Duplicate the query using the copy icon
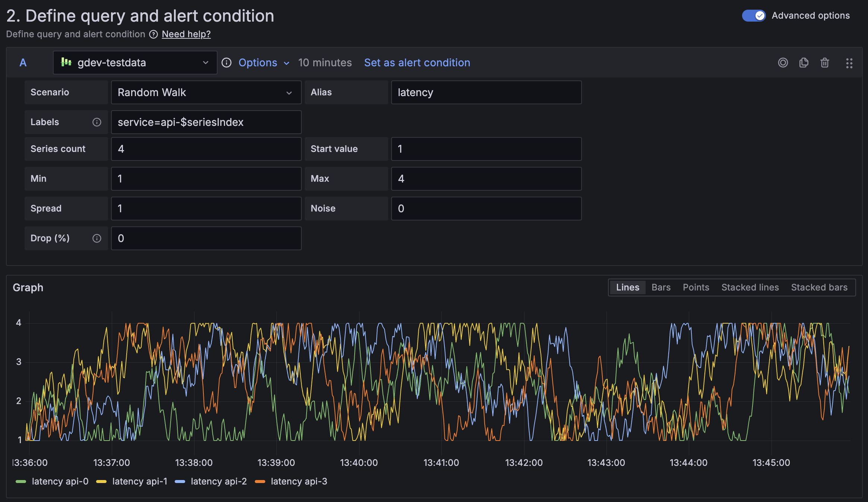 804,63
